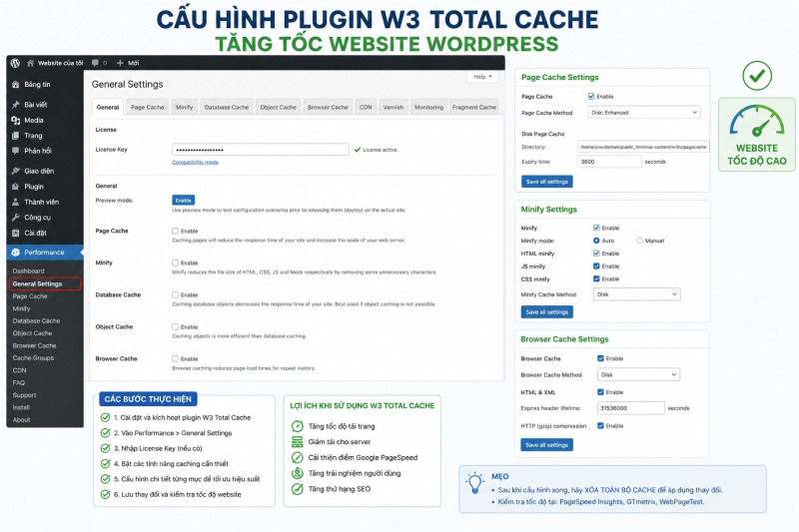Click the Bài viết pin icon
This screenshot has height=532, width=799.
tap(16, 105)
